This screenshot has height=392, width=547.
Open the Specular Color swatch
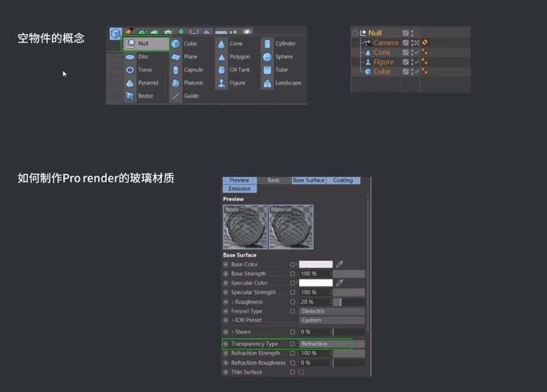pyautogui.click(x=315, y=283)
